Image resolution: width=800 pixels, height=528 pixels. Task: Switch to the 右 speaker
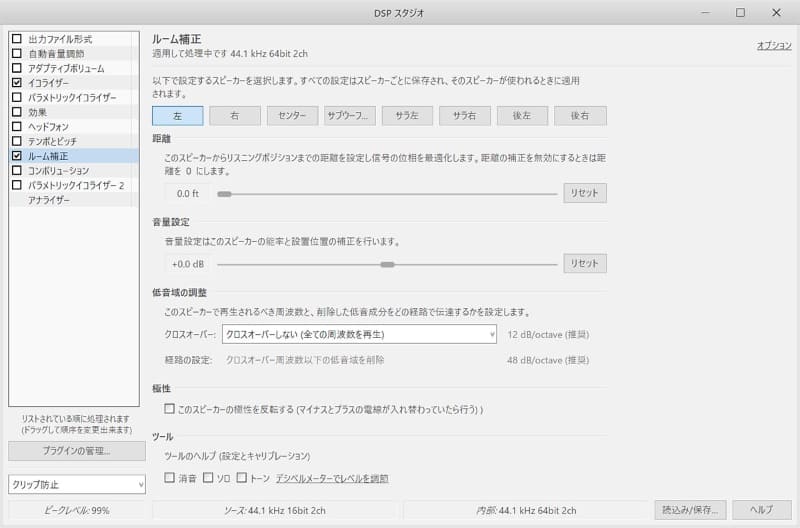tap(235, 116)
